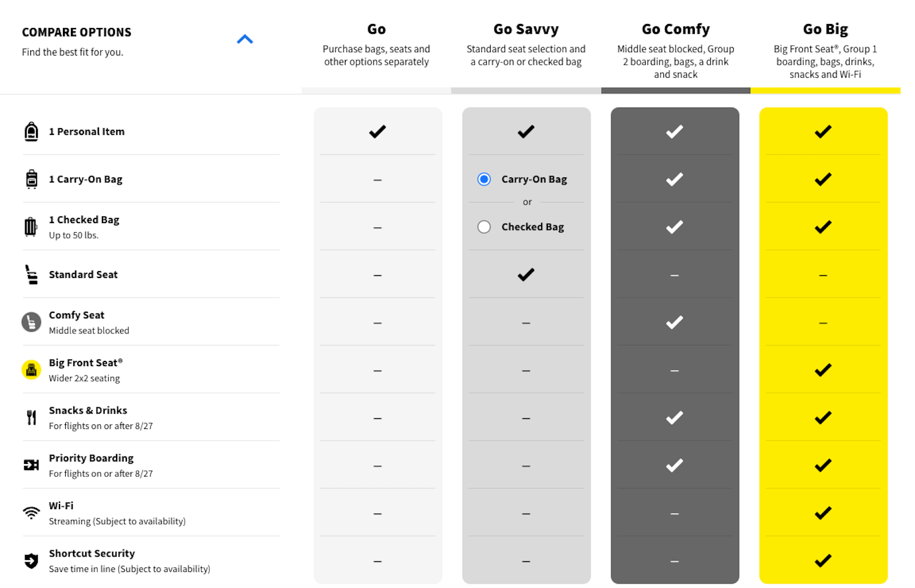
Task: Click the yellow bar under Go Big
Action: pos(825,90)
